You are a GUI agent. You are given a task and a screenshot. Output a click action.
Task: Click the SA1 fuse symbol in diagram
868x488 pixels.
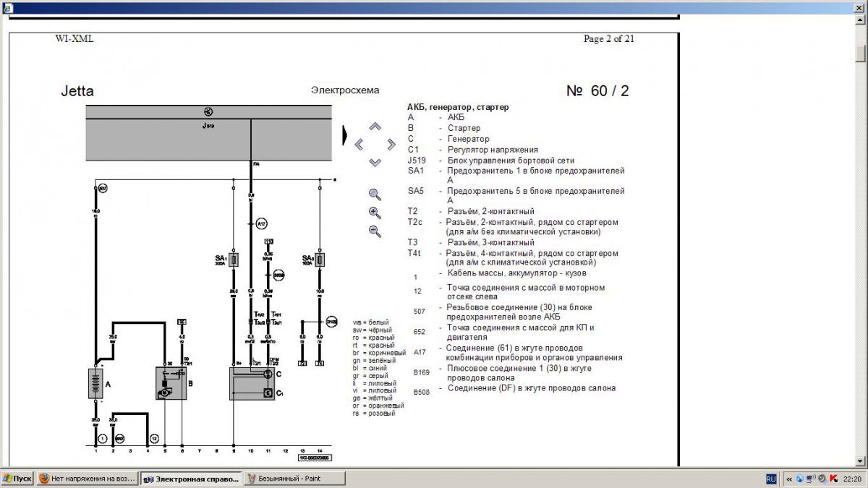point(234,260)
